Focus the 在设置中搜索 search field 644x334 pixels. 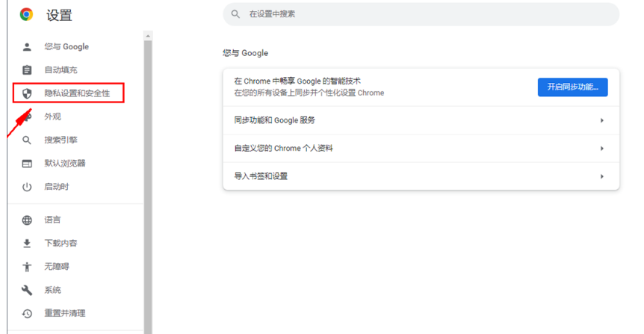[421, 14]
